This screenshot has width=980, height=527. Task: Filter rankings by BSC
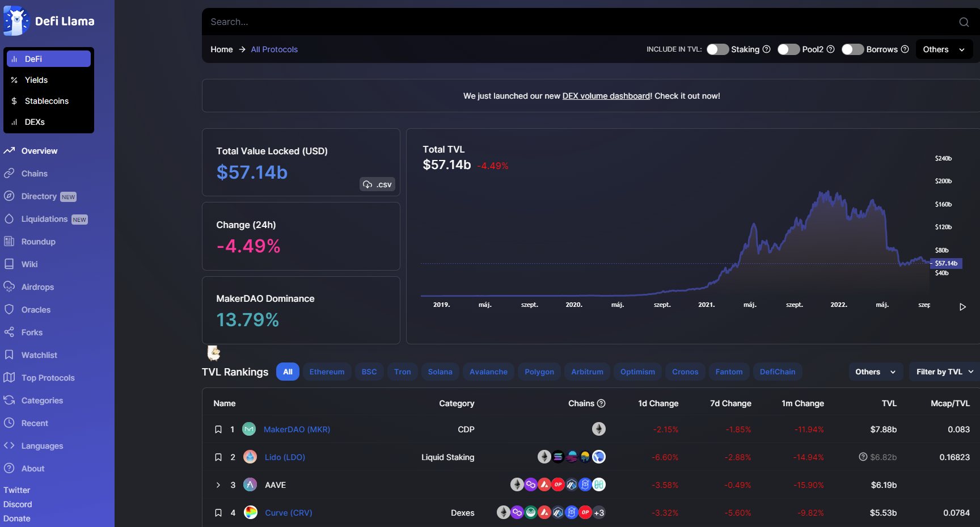[369, 372]
